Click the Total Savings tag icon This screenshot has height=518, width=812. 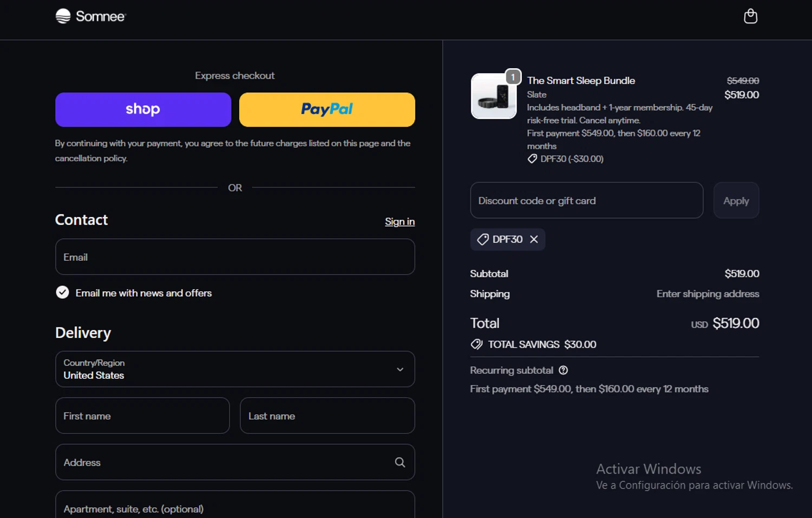(476, 344)
